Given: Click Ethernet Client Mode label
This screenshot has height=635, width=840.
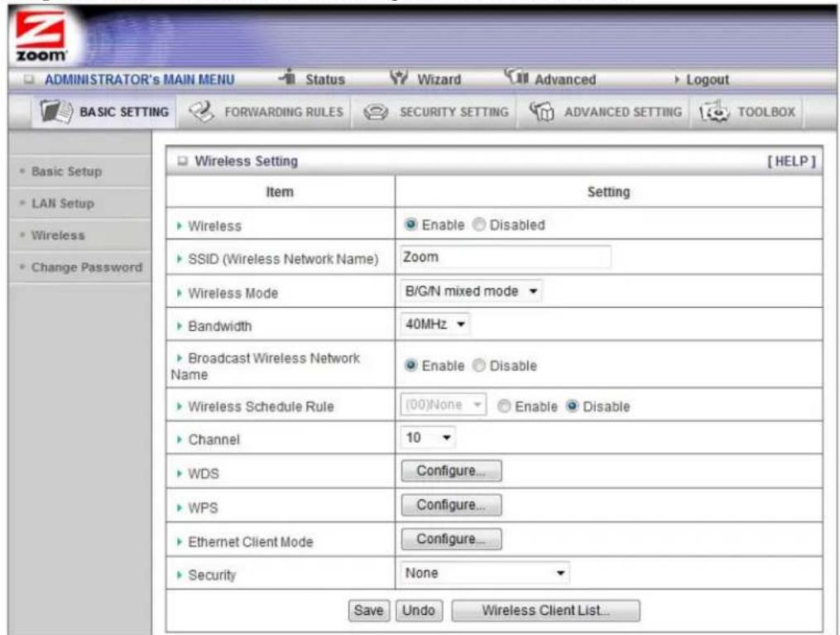Looking at the screenshot, I should pyautogui.click(x=250, y=541).
